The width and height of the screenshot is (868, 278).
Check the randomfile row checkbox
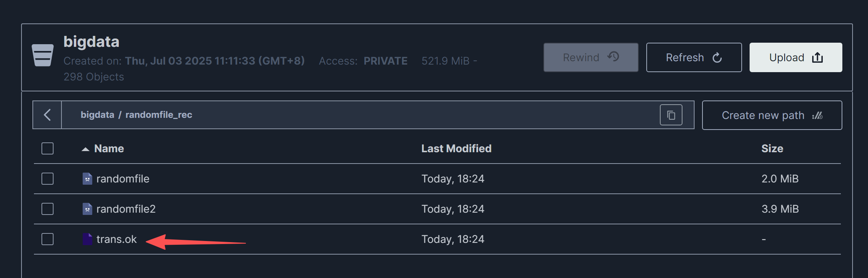tap(48, 179)
